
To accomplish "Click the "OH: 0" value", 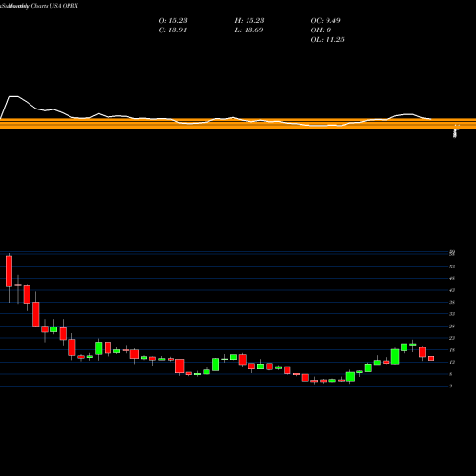I will coord(321,30).
